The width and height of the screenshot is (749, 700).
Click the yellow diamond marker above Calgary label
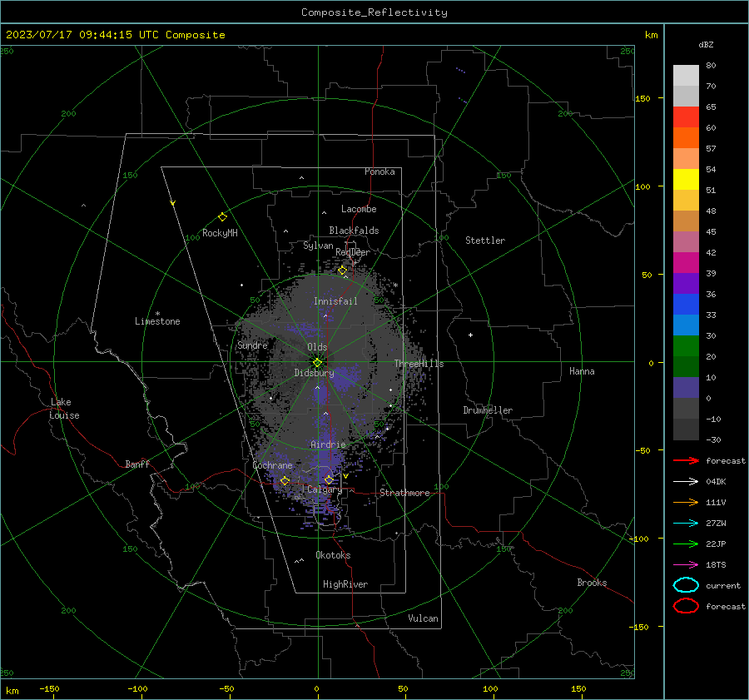pyautogui.click(x=329, y=479)
